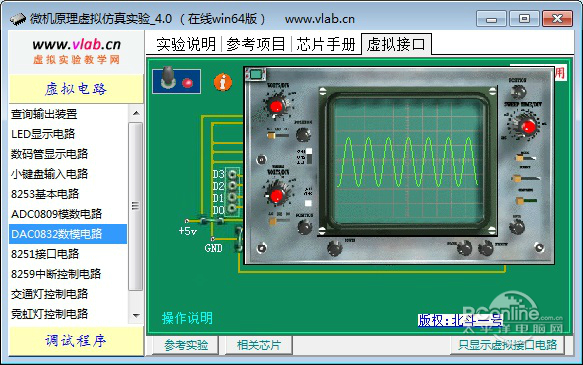The height and width of the screenshot is (365, 583).
Task: Toggle the lower channel coupling slide switch
Action: [279, 222]
